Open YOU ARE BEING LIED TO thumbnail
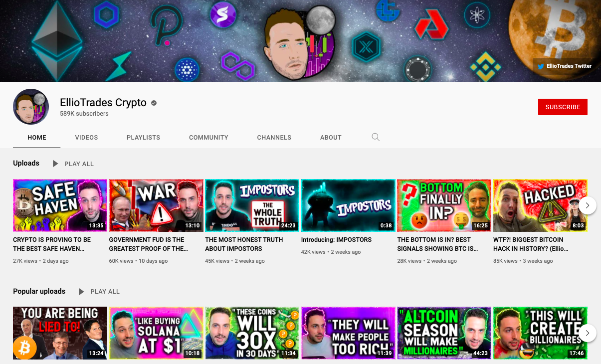The width and height of the screenshot is (601, 364). (x=60, y=333)
